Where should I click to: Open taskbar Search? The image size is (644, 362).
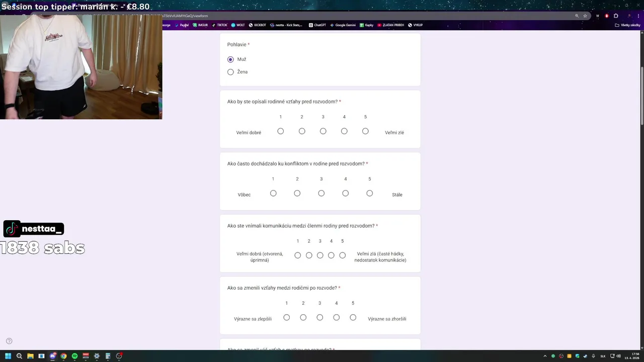[19, 356]
